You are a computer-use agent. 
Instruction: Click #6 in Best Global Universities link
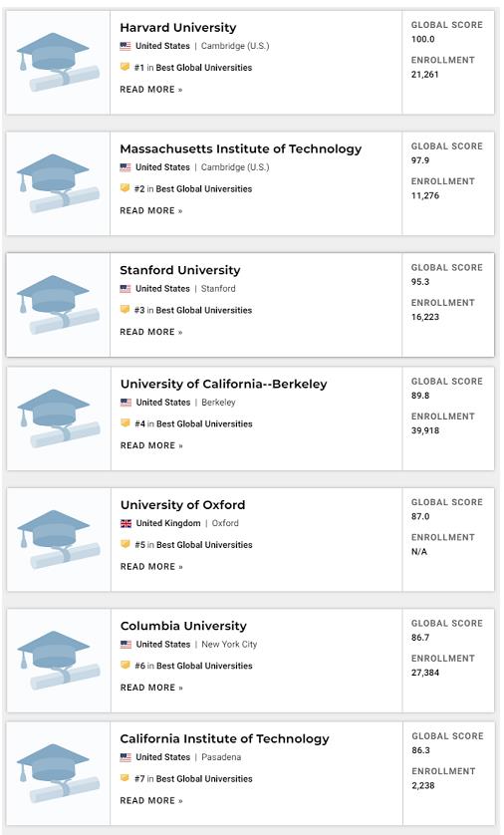click(193, 666)
